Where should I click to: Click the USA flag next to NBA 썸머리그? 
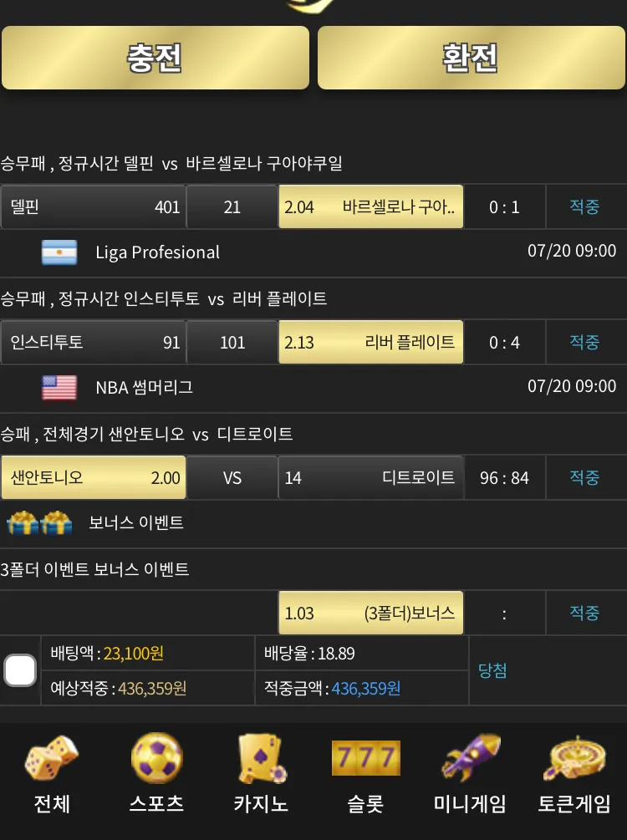click(x=59, y=388)
